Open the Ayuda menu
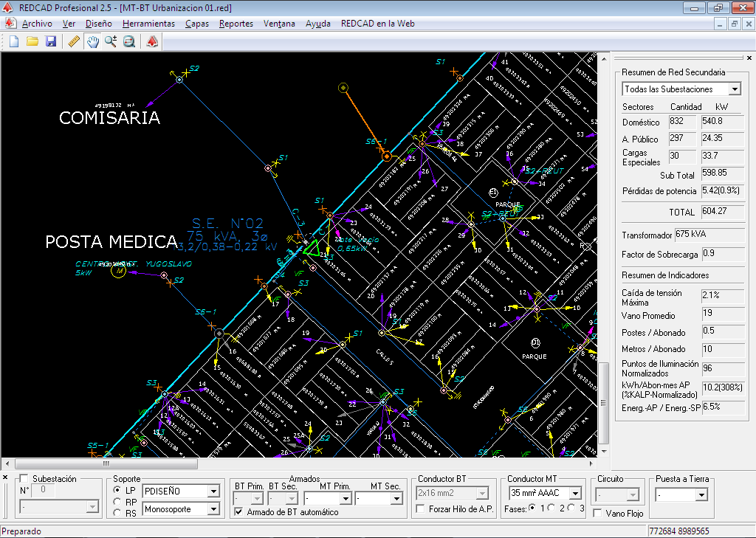The image size is (756, 538). [318, 24]
